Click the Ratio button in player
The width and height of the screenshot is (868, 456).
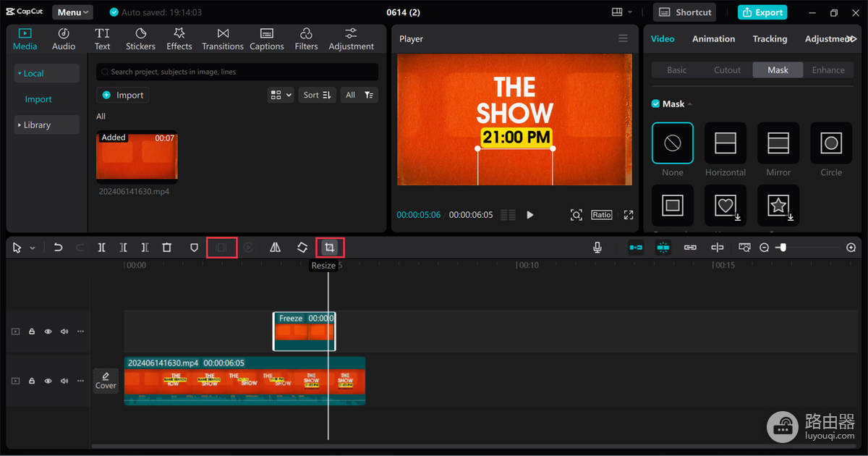tap(601, 215)
